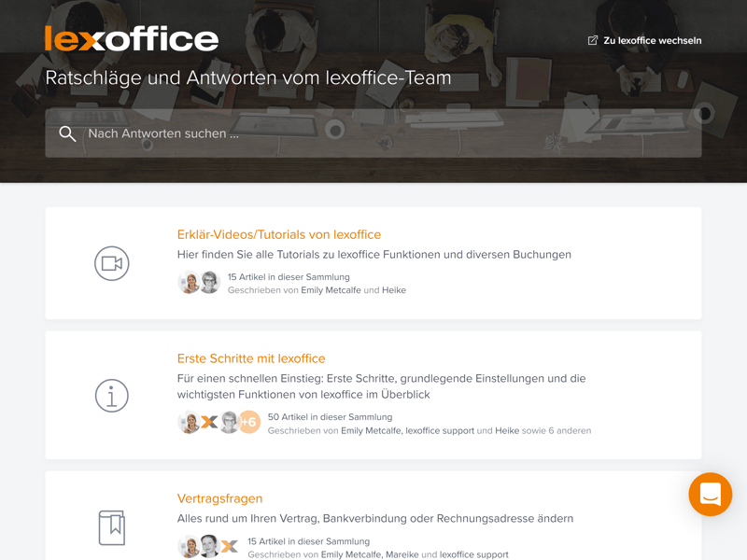The width and height of the screenshot is (747, 560).
Task: Click the magnifying glass search icon
Action: (67, 133)
